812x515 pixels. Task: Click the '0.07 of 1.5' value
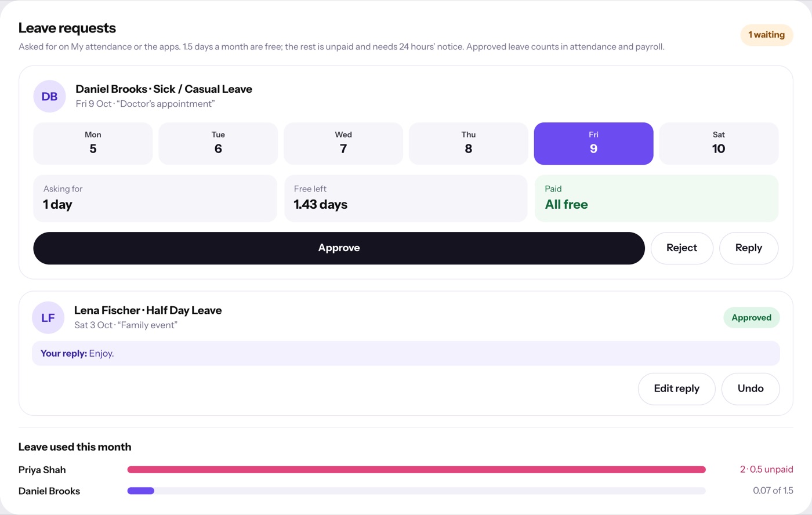pos(773,491)
